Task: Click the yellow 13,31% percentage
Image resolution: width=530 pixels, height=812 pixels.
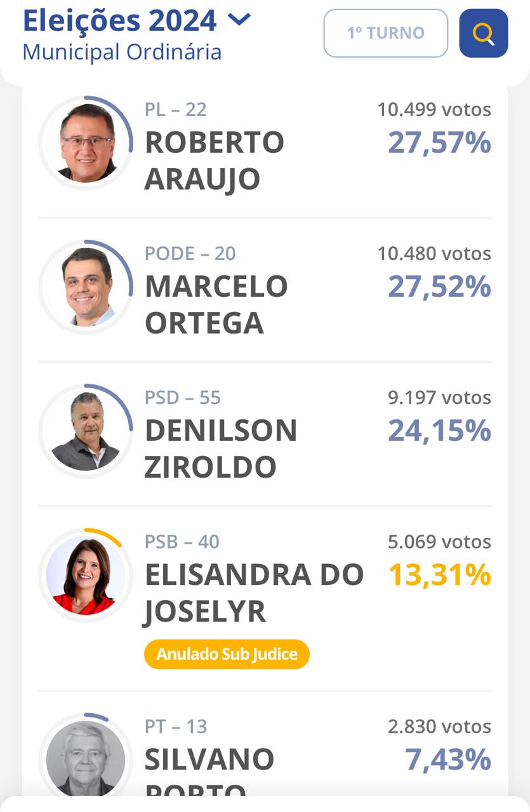Action: click(x=440, y=575)
